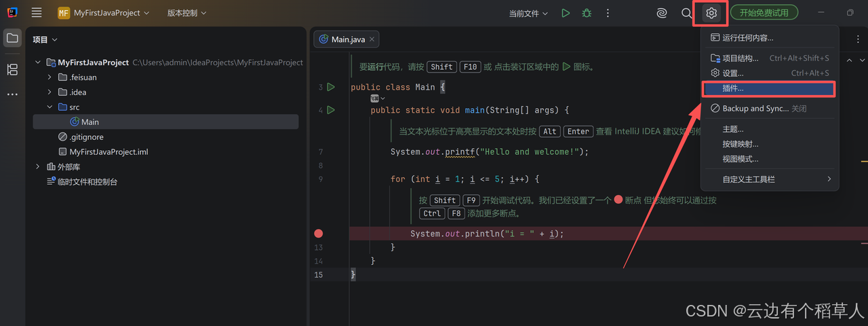Open Search Everywhere magnifier
The width and height of the screenshot is (868, 326).
tap(686, 13)
